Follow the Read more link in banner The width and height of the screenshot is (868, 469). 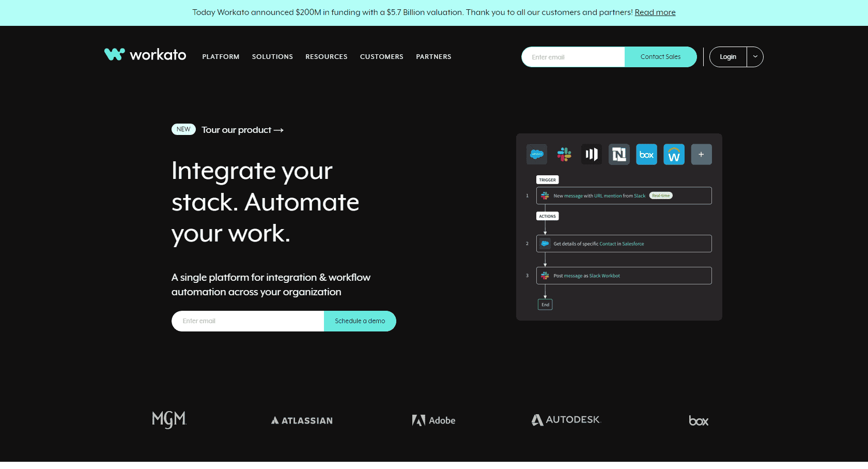[655, 12]
